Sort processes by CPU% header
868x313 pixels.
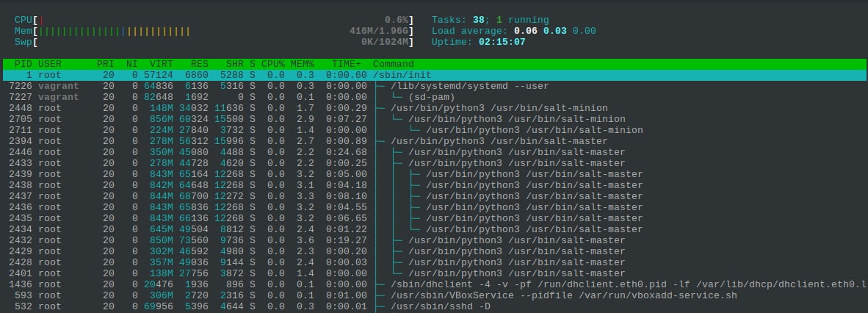(x=273, y=64)
